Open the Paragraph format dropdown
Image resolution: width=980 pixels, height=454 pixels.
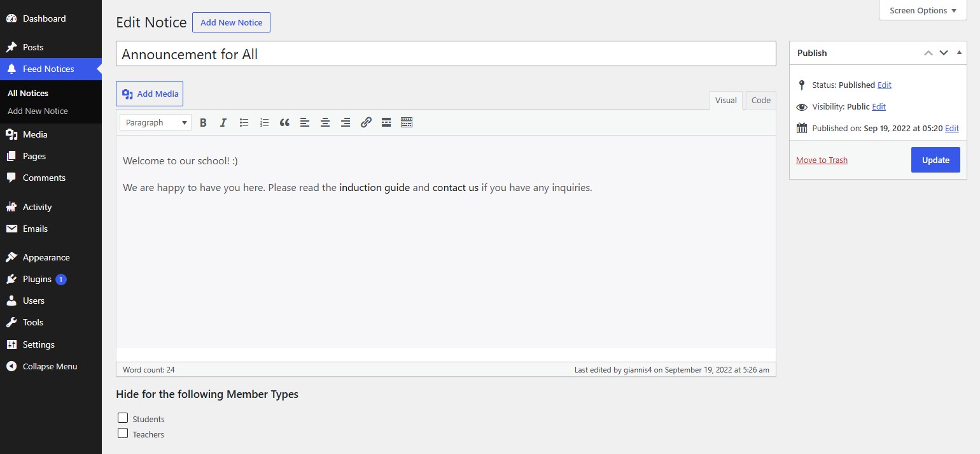(x=155, y=122)
